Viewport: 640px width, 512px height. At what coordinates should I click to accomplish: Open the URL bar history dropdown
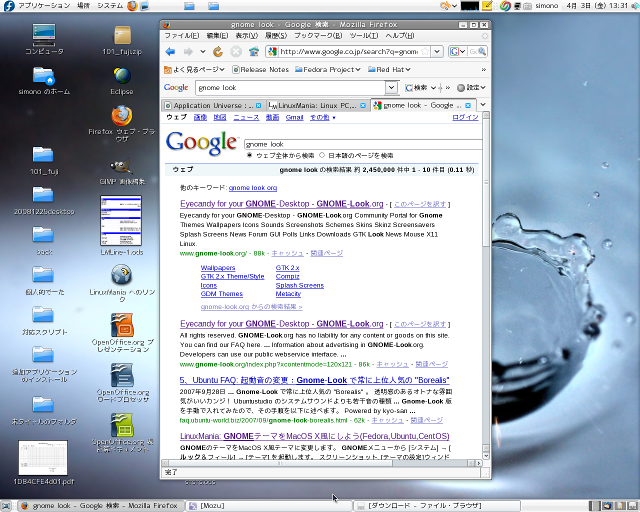click(437, 51)
